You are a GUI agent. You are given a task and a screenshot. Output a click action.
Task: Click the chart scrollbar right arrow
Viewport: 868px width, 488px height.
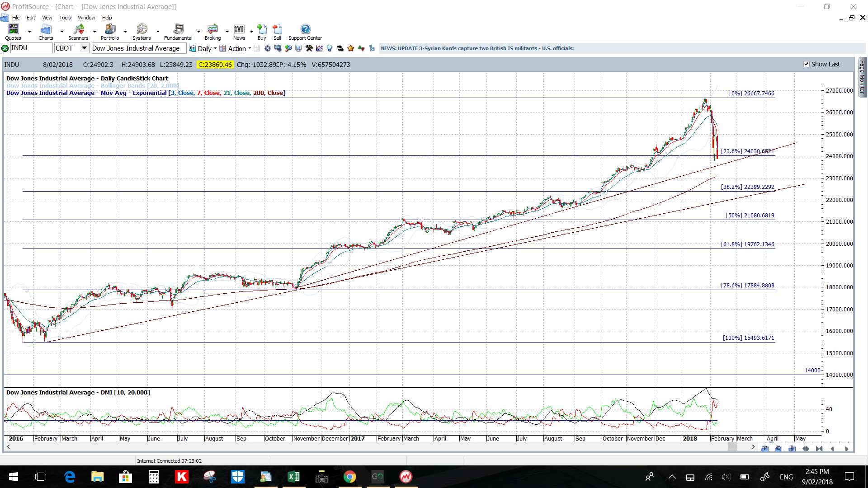pyautogui.click(x=753, y=447)
